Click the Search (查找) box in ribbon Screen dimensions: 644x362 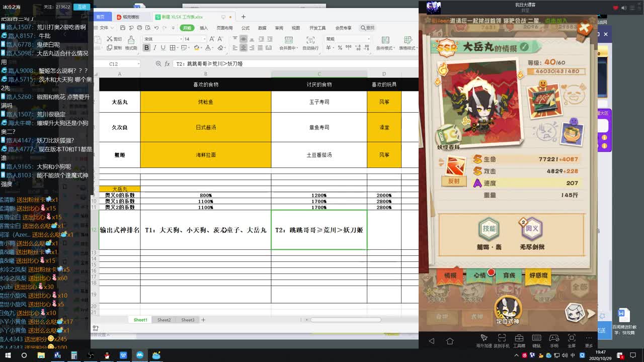click(368, 28)
